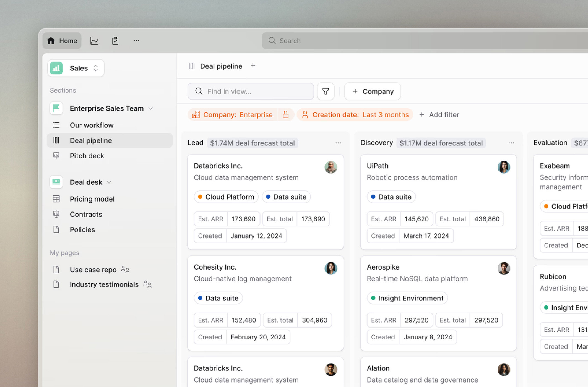Click Data suite tag on Cohesity card
The width and height of the screenshot is (588, 387).
tap(218, 298)
